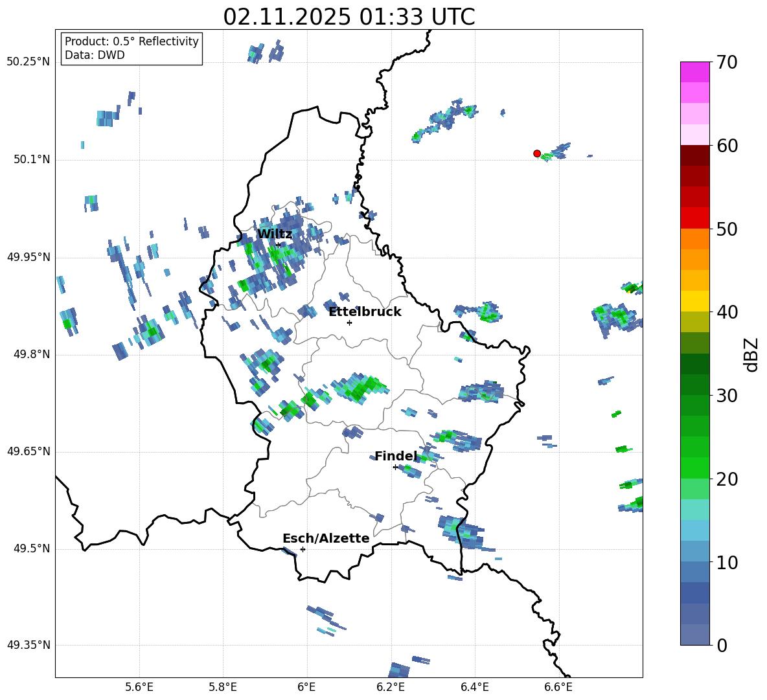The width and height of the screenshot is (767, 700).
Task: Select the Esch/Alzette station cross marker
Action: (303, 549)
